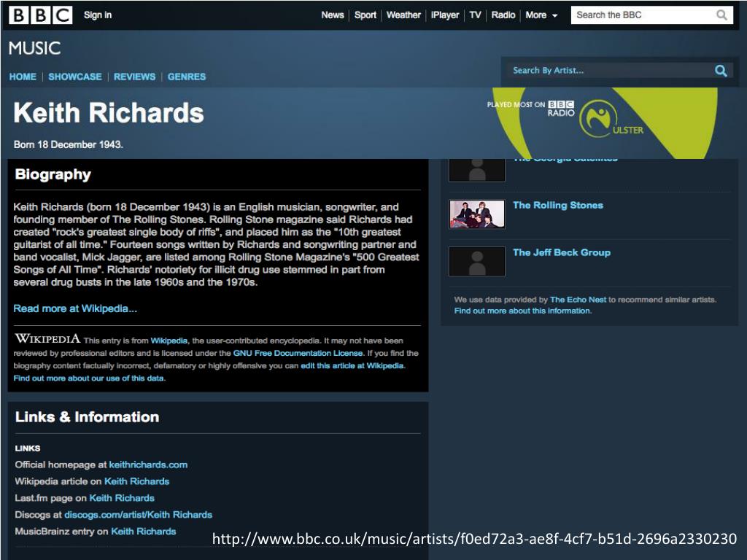Click edit this article at Wikipedia

tap(352, 366)
